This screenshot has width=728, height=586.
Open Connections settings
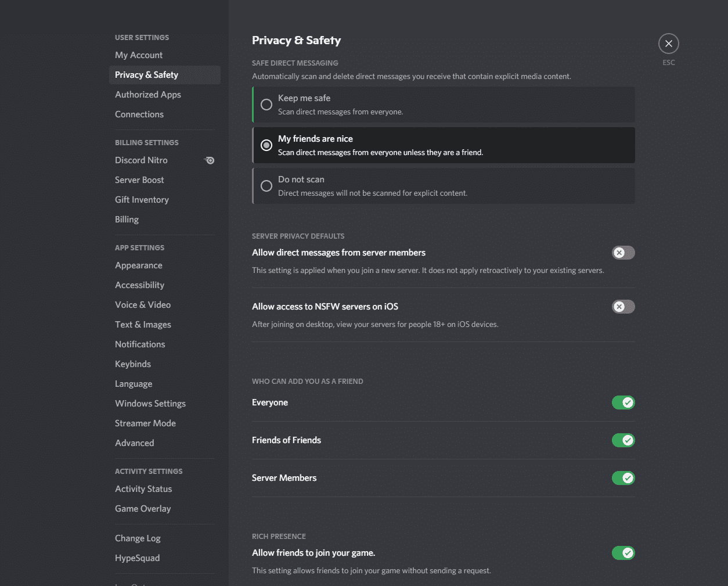click(165, 114)
